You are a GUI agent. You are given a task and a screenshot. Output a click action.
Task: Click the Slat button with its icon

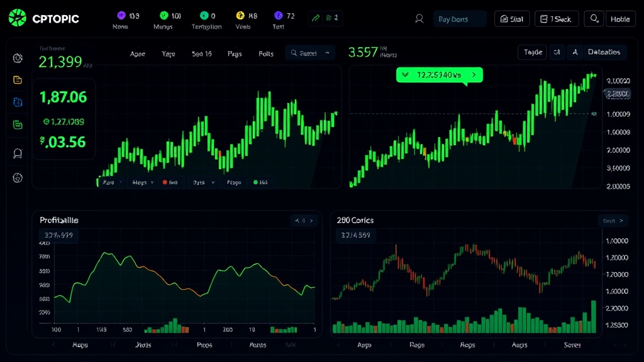pos(512,19)
